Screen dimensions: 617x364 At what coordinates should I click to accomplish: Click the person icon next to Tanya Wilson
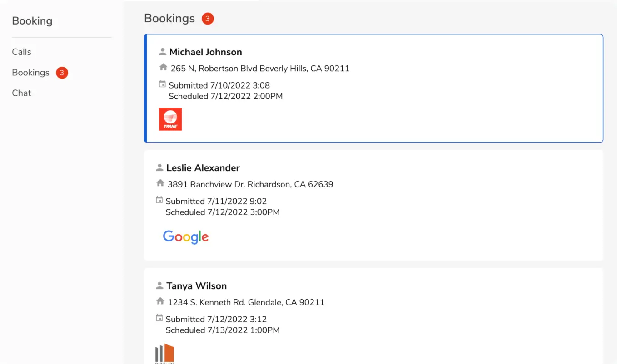159,285
